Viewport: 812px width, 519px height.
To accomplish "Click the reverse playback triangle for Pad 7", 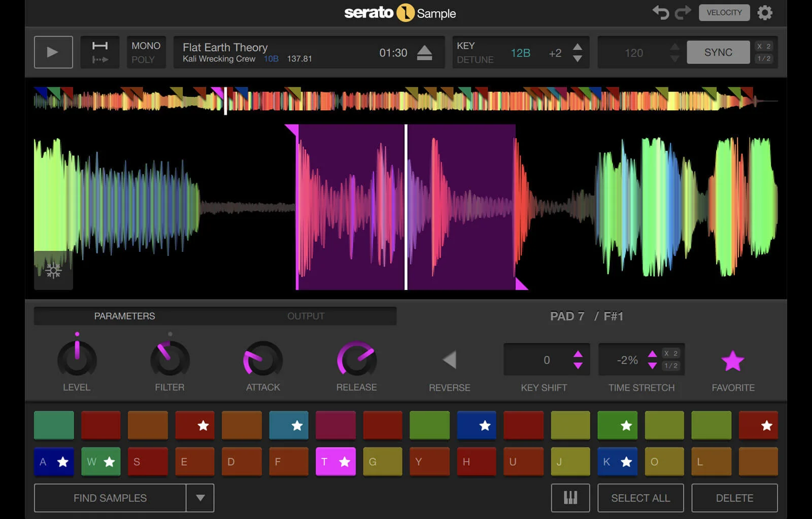I will 449,360.
